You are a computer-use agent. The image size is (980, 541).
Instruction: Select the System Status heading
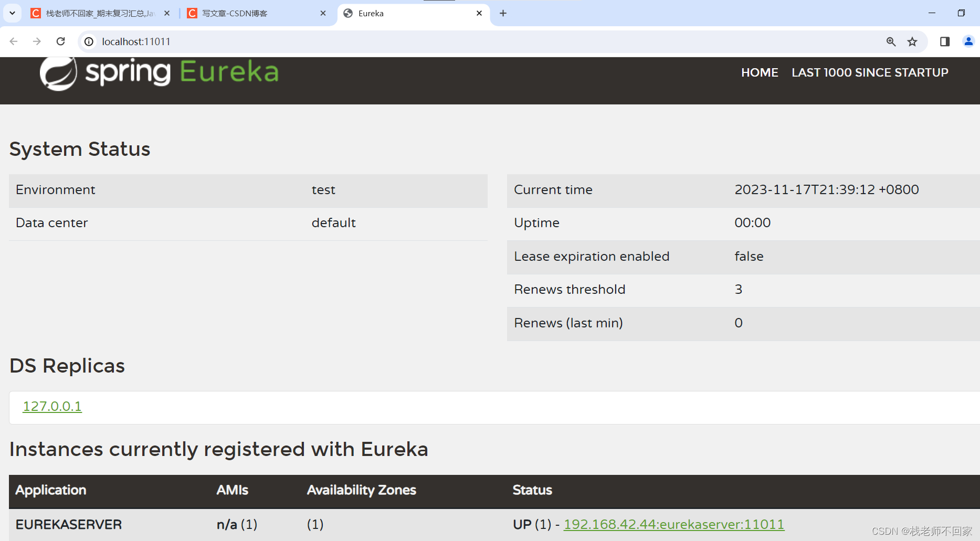tap(80, 149)
